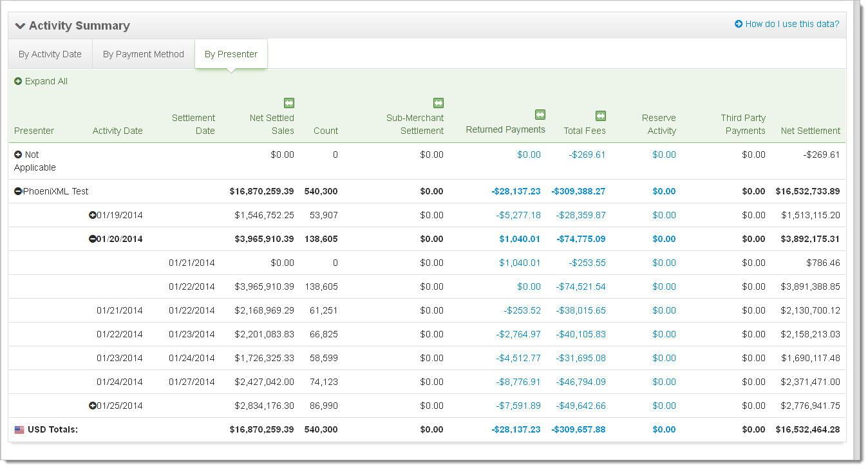Switch to the By Activity Date tab
The height and width of the screenshot is (468, 868).
click(50, 54)
